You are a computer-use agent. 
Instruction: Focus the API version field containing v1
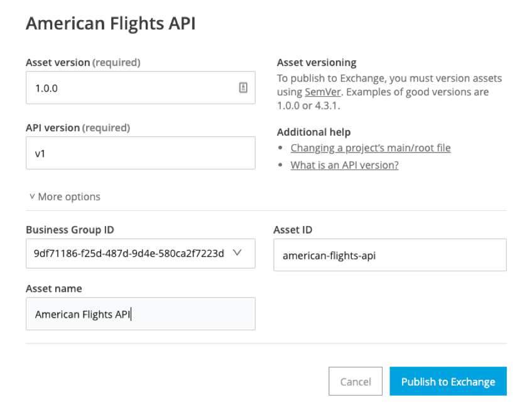coord(141,153)
